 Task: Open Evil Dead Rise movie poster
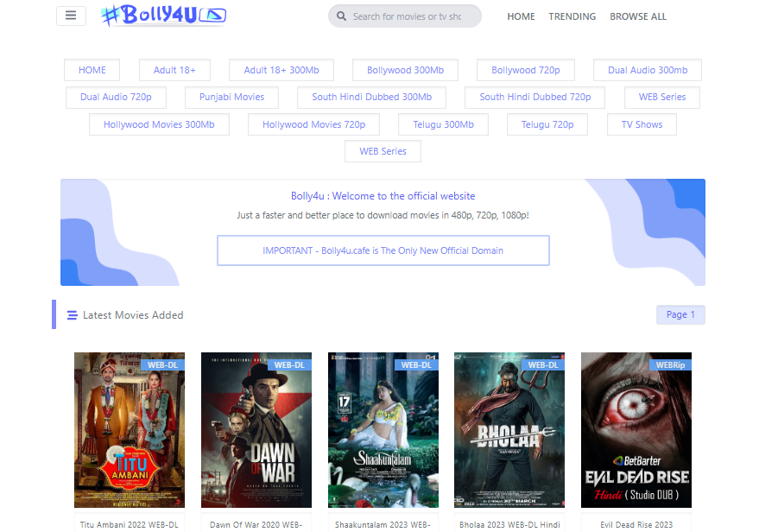point(636,430)
